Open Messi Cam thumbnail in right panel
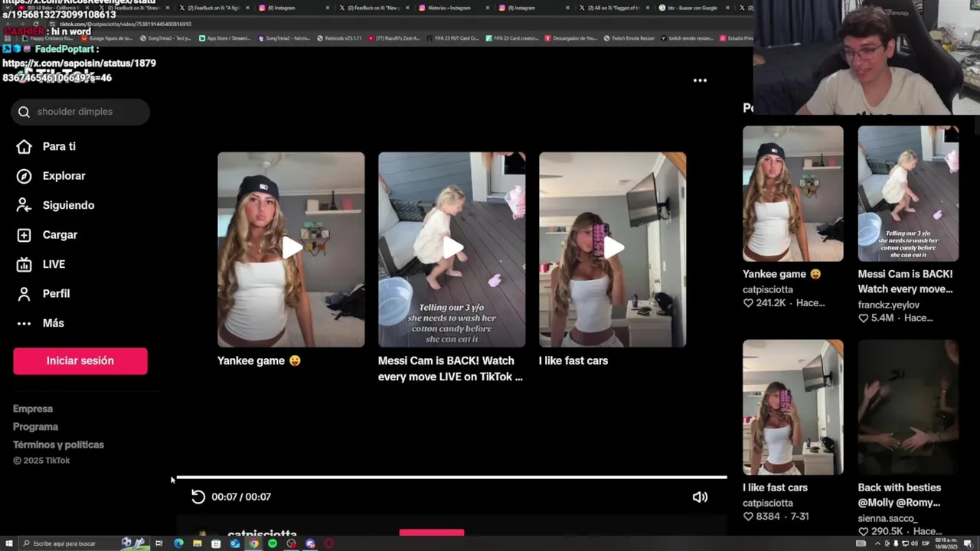This screenshot has width=980, height=551. 908,194
